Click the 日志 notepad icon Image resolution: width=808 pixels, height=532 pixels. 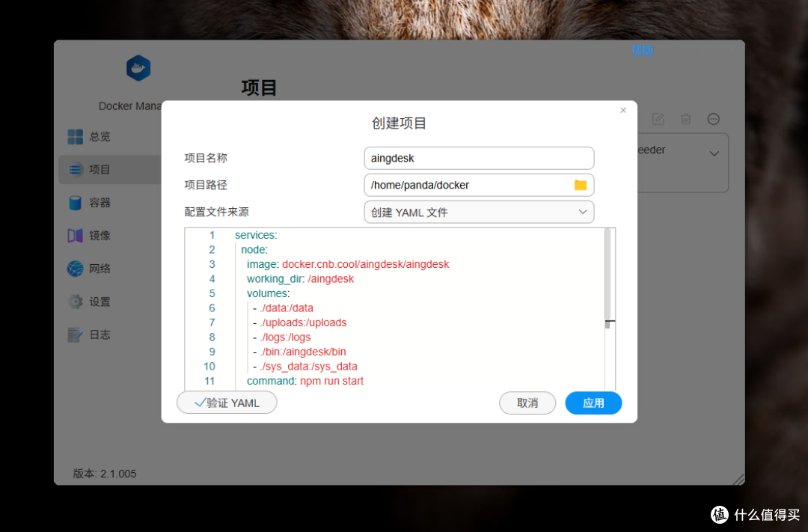[76, 335]
